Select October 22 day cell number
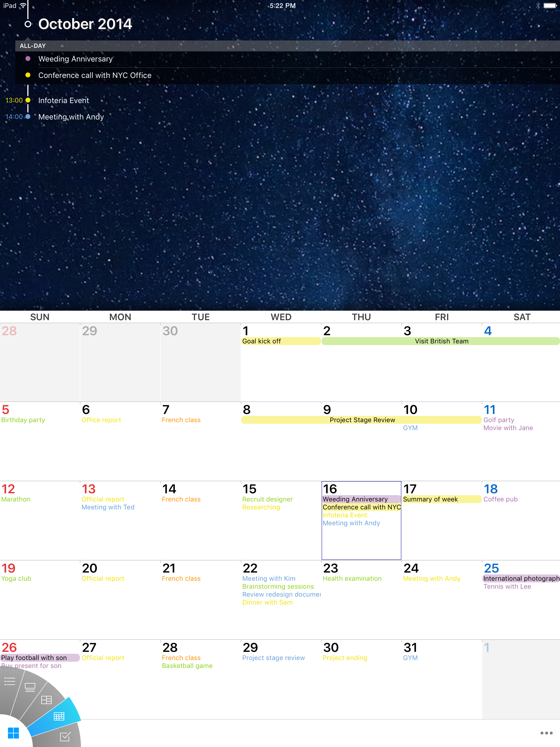 (x=250, y=568)
